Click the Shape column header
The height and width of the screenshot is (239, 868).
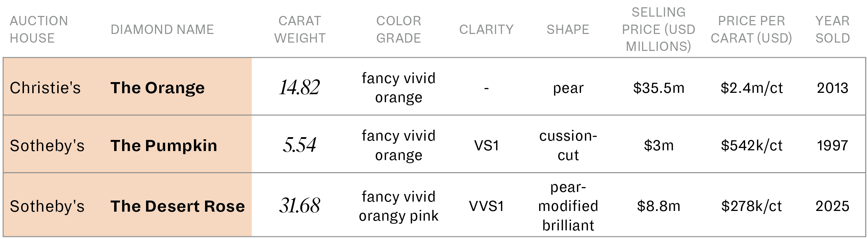click(x=568, y=29)
